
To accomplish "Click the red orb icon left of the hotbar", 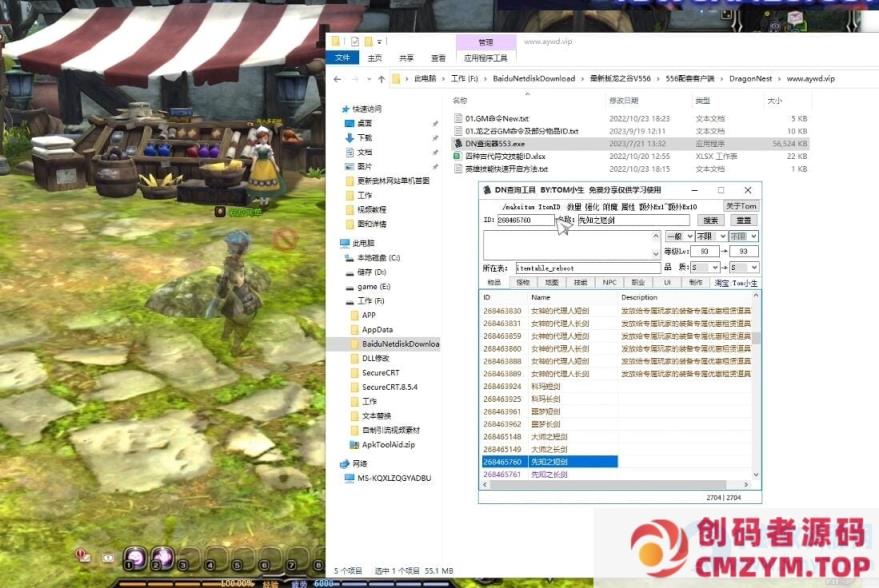I will (79, 556).
